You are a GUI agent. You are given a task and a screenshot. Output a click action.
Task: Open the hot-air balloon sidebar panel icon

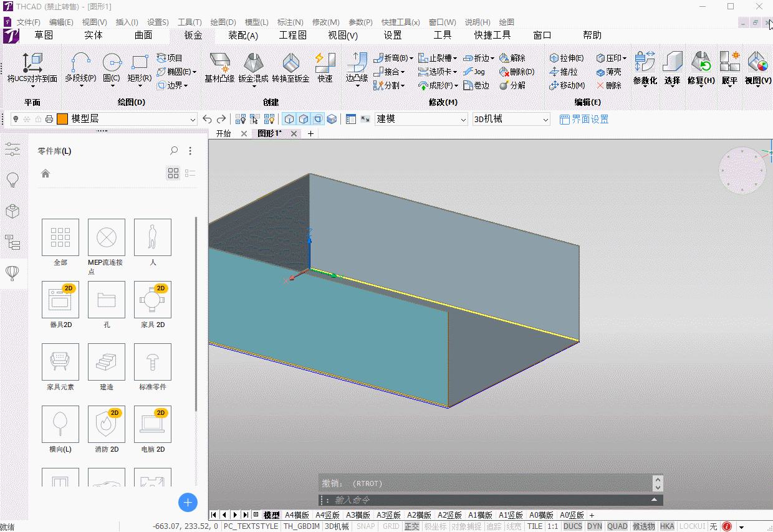coord(12,273)
